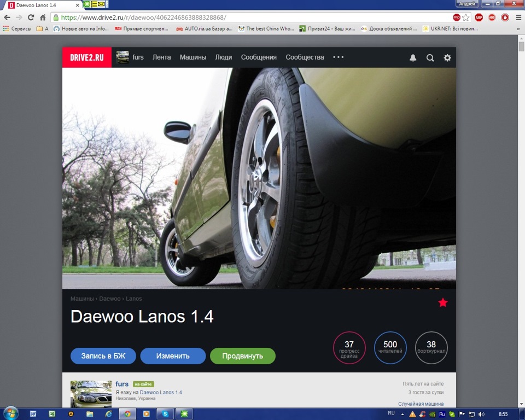Reload the current page

pos(31,17)
